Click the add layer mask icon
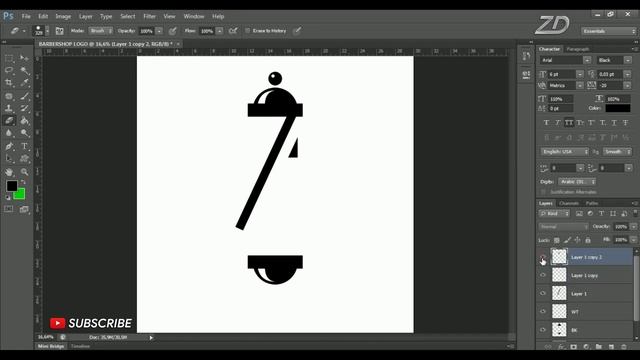This screenshot has width=640, height=360. click(x=574, y=347)
